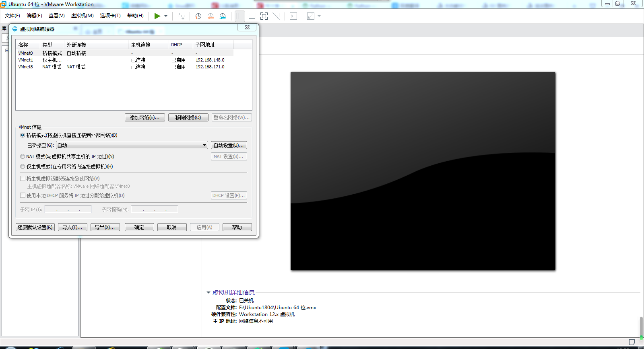Image resolution: width=644 pixels, height=349 pixels.
Task: Check 将主机虚拟适配器连接到此网络 checkbox
Action: [x=23, y=179]
